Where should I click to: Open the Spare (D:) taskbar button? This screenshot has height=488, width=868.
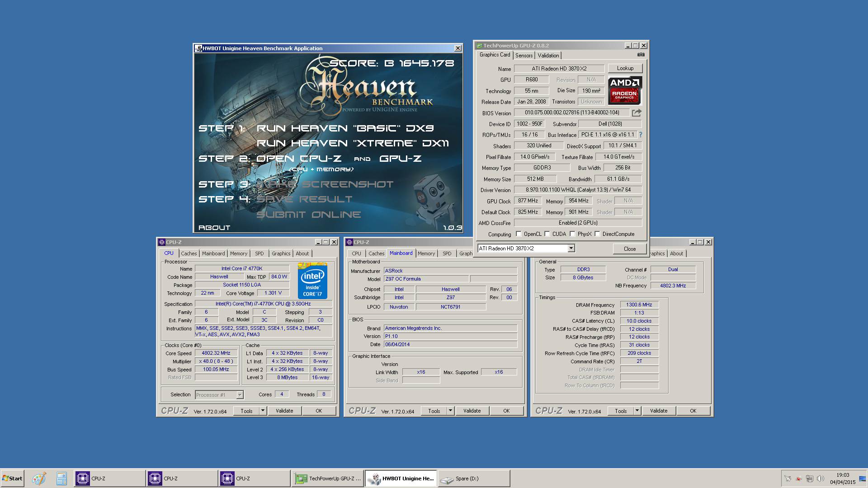(x=474, y=479)
